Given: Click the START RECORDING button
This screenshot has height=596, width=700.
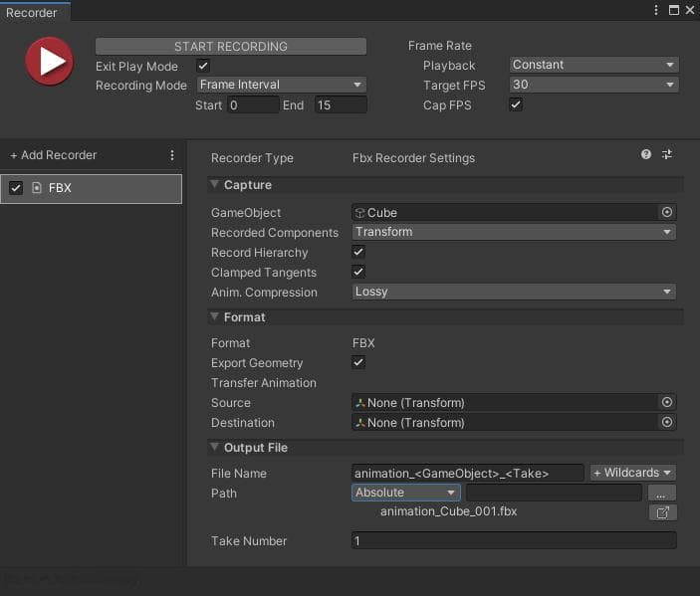Looking at the screenshot, I should [x=231, y=47].
